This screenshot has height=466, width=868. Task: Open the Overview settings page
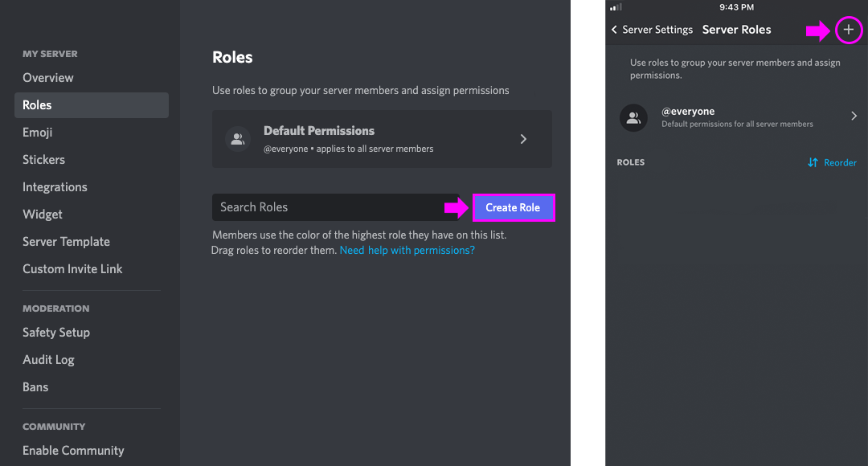pyautogui.click(x=48, y=78)
